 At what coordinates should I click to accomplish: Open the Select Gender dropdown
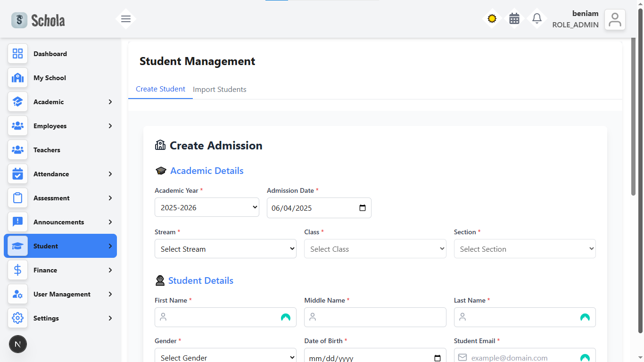(225, 357)
